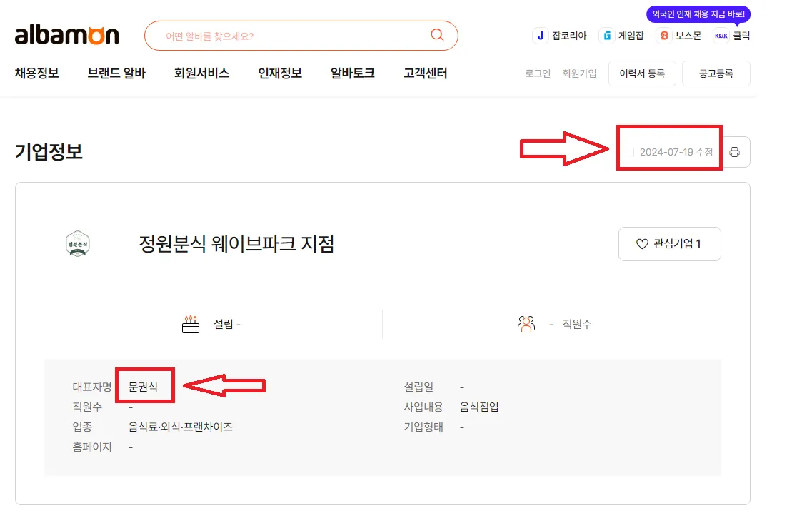Screen dimensions: 812x523
Task: Click the 관심기업 1 heart button
Action: [670, 243]
